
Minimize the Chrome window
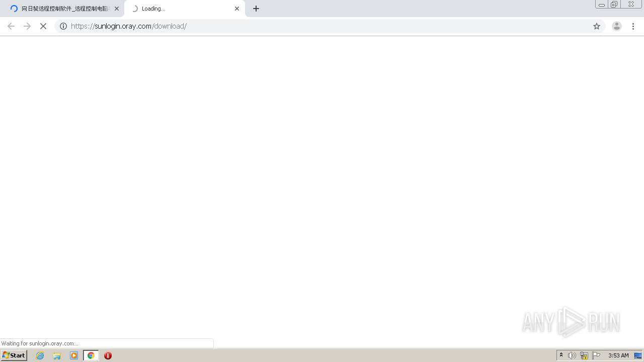coord(602,5)
